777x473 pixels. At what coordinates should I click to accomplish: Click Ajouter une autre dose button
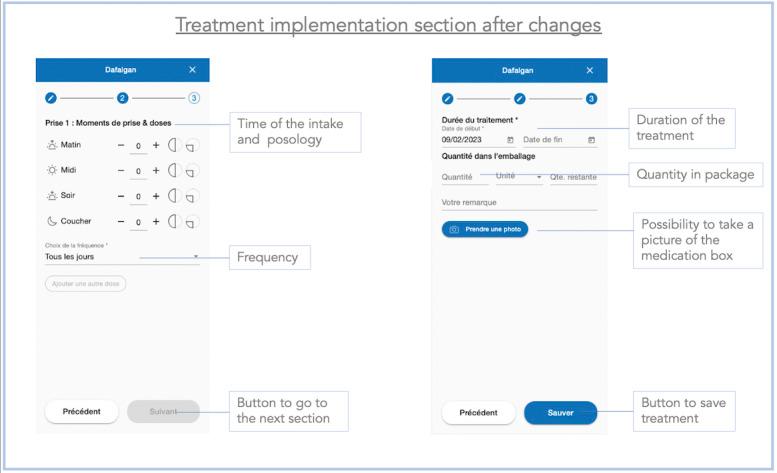point(85,284)
